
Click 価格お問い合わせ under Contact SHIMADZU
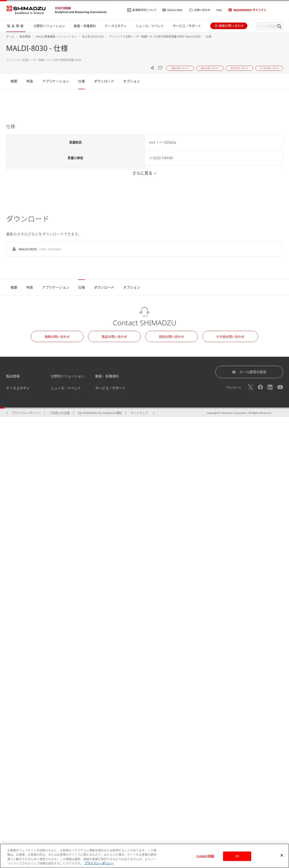[57, 336]
